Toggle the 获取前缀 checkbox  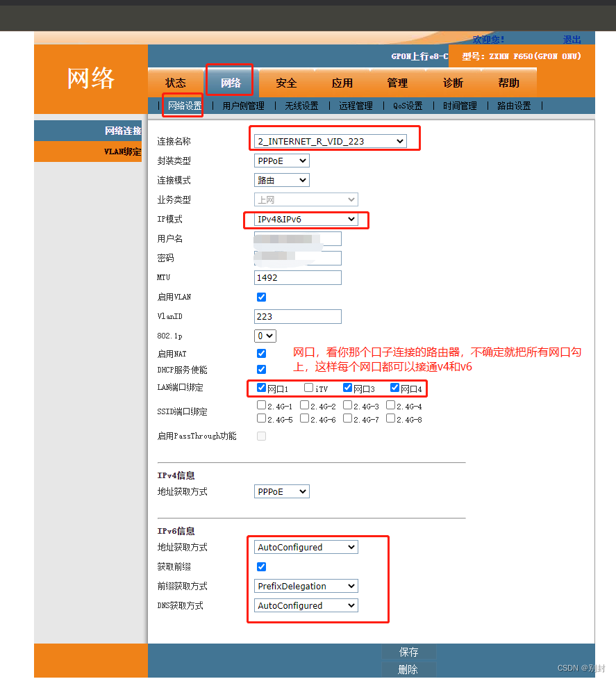[x=261, y=566]
